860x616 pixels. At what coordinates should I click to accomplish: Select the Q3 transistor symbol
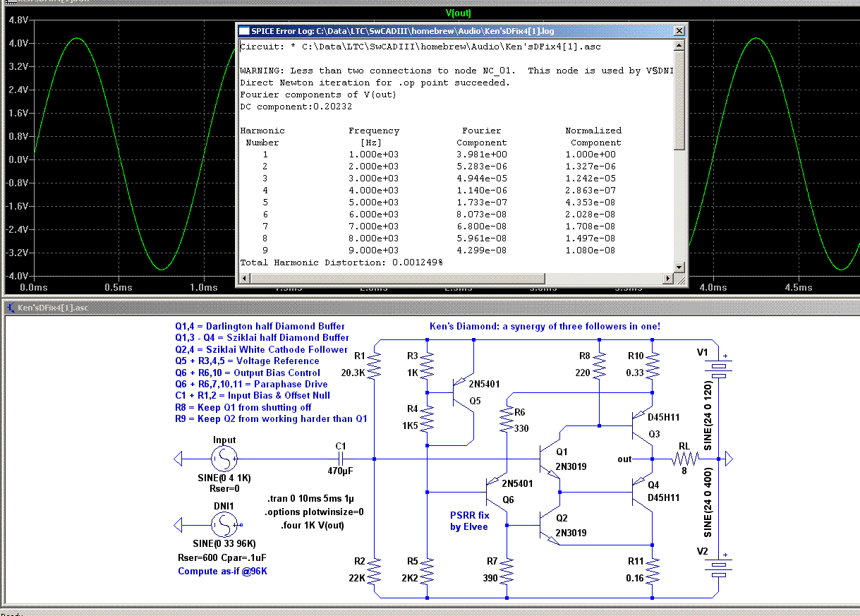coord(642,427)
